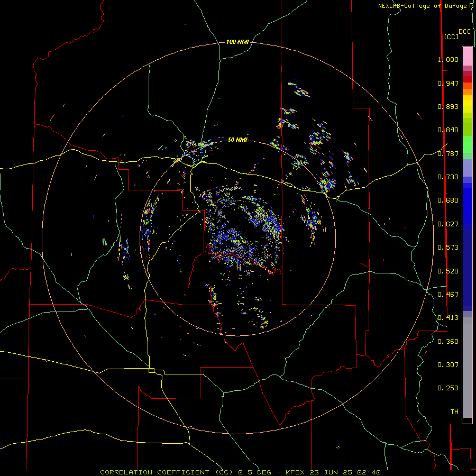Click the 100 NMI range ring label

pos(237,42)
